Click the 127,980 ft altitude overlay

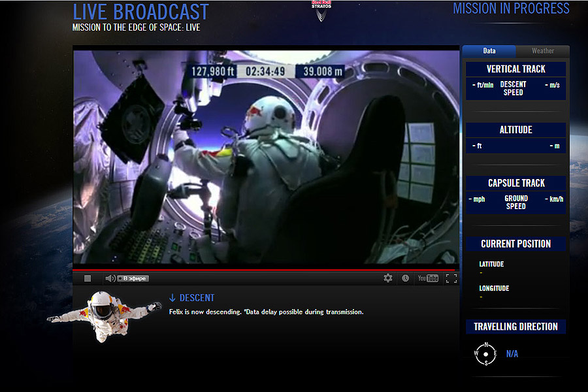point(212,71)
